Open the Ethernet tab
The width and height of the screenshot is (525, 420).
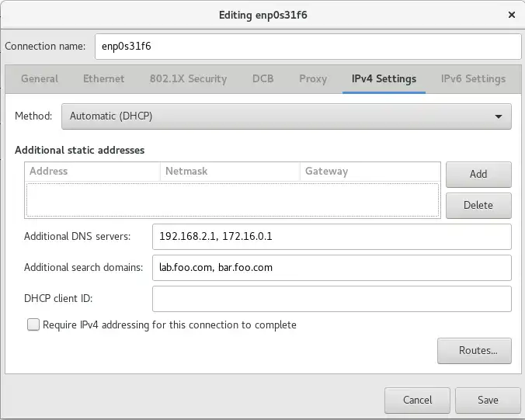point(104,78)
